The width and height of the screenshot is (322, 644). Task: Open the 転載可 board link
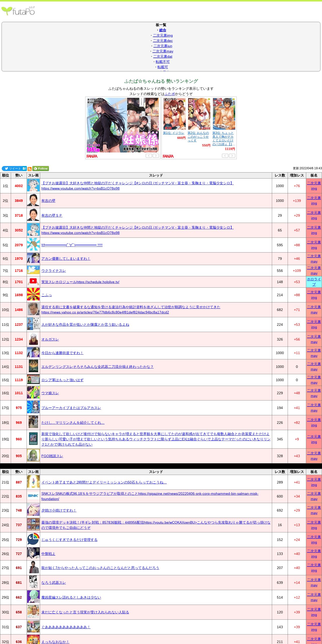(x=163, y=67)
